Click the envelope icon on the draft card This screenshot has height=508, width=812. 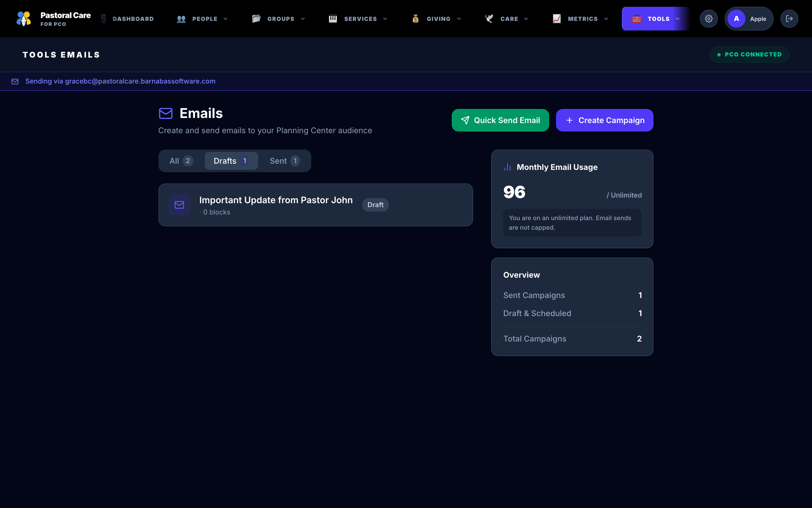tap(180, 205)
